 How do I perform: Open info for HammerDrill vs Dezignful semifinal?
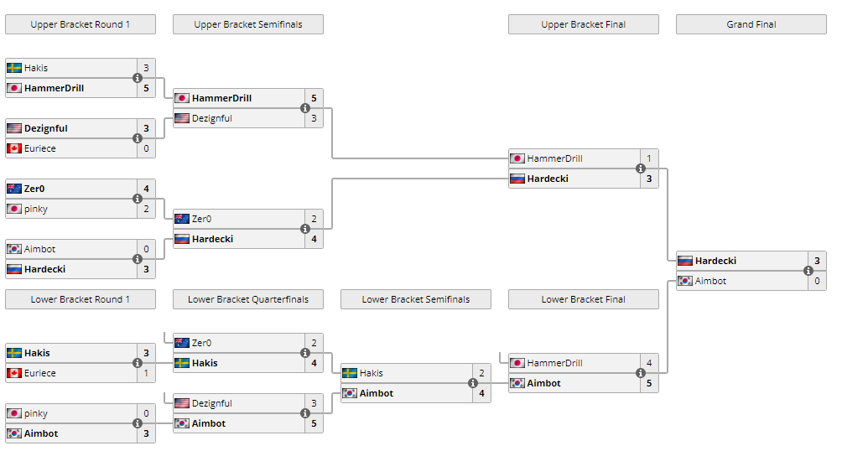[x=305, y=108]
